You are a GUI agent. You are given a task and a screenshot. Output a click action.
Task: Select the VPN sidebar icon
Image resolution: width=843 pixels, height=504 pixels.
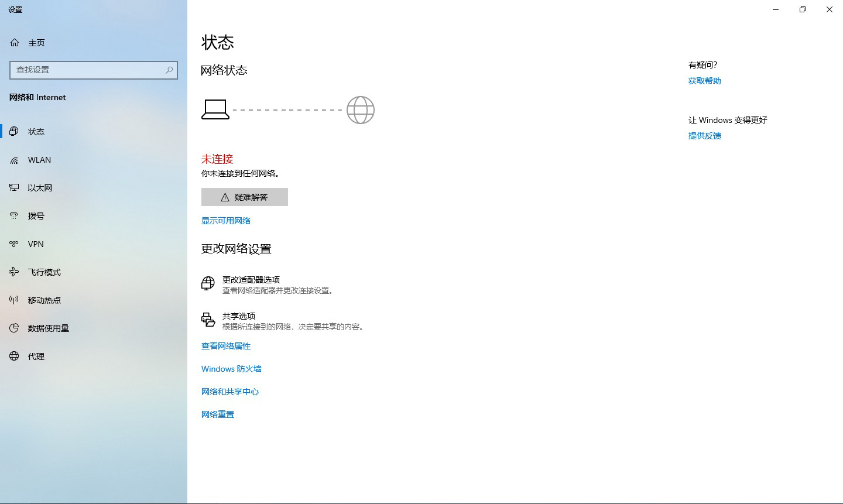point(14,244)
